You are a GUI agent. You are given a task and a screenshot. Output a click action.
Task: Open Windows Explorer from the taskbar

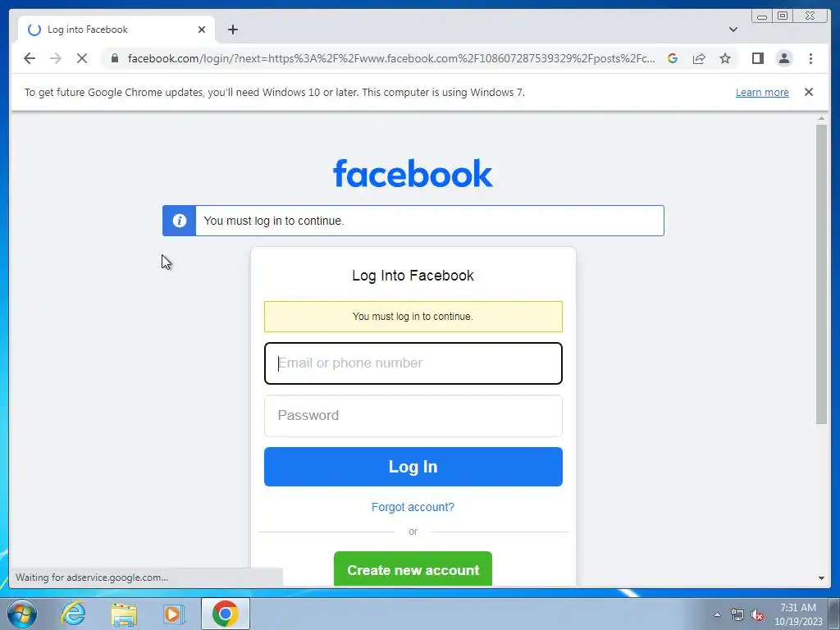[124, 614]
